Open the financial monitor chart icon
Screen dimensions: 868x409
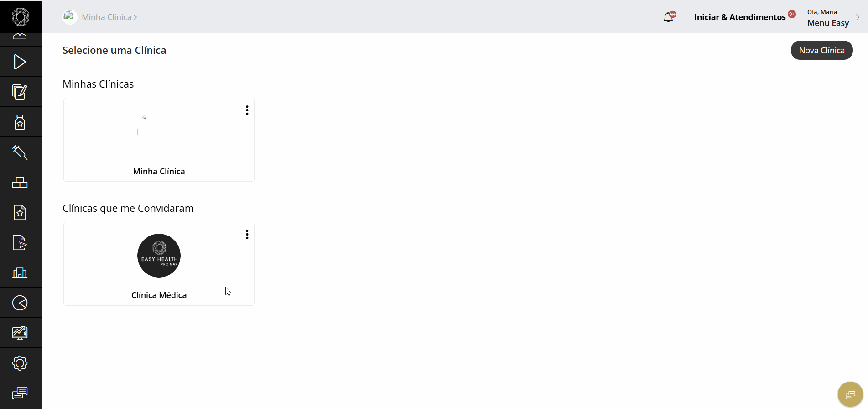coord(20,333)
